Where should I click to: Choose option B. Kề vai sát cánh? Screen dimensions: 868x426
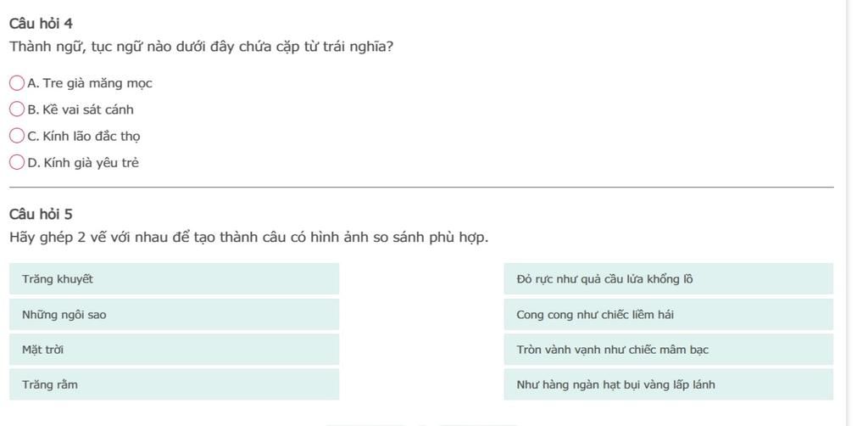17,109
